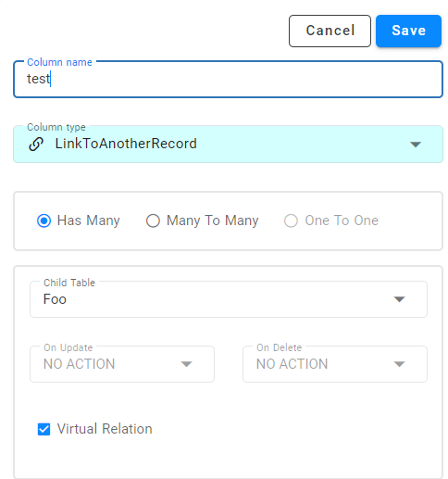This screenshot has width=448, height=479.
Task: Open the On Update NO ACTION dropdown
Action: coord(122,364)
